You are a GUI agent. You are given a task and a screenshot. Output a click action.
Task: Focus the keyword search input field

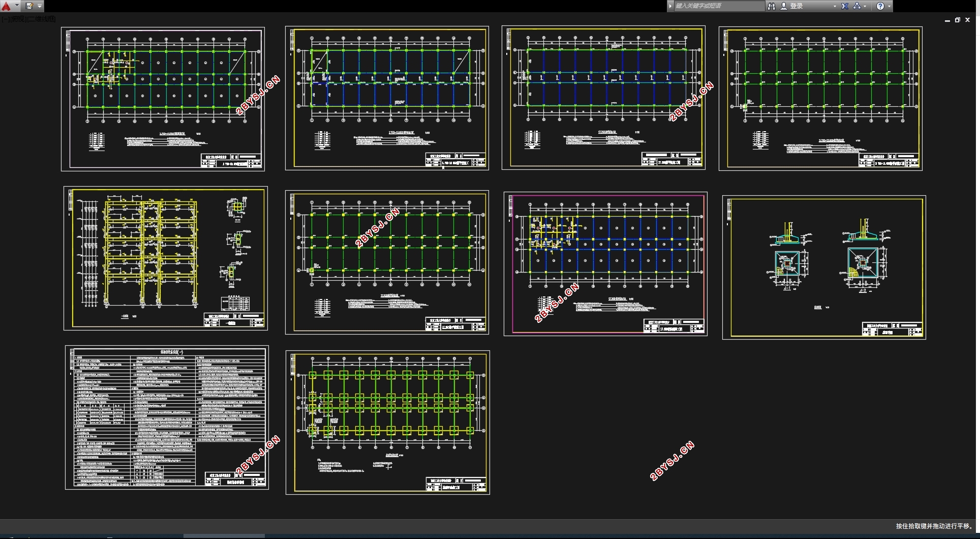[719, 6]
